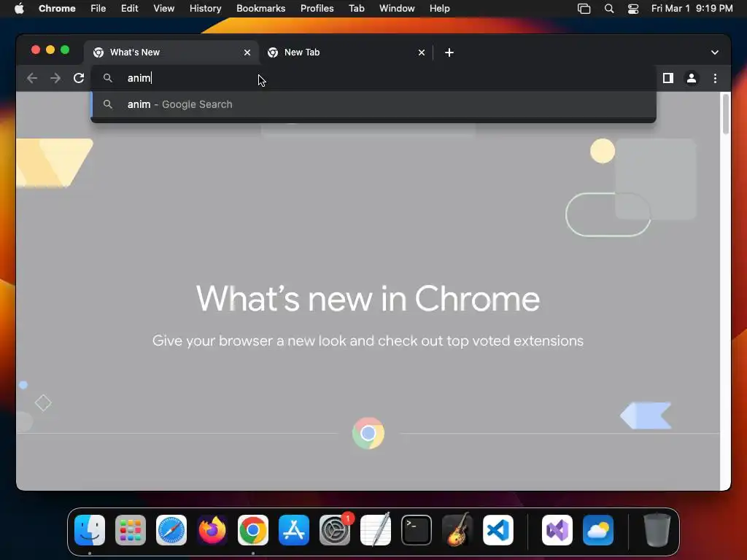Open the Window menu
The height and width of the screenshot is (560, 747).
click(x=397, y=9)
